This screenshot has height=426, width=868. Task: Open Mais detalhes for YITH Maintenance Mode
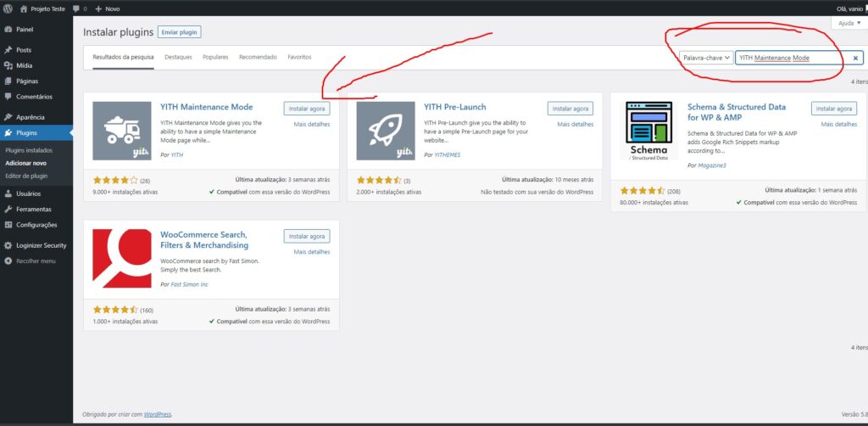coord(312,124)
